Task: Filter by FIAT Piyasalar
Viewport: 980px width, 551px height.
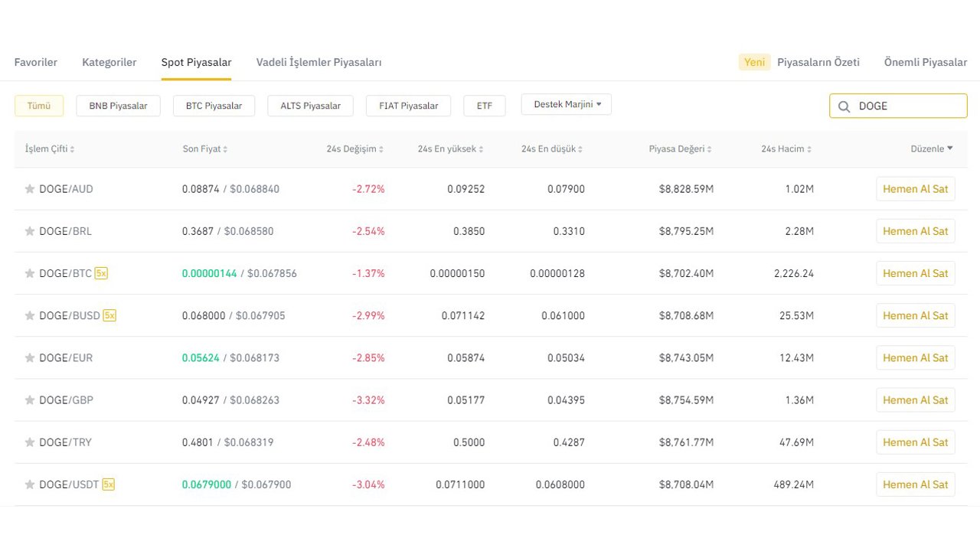Action: point(409,106)
